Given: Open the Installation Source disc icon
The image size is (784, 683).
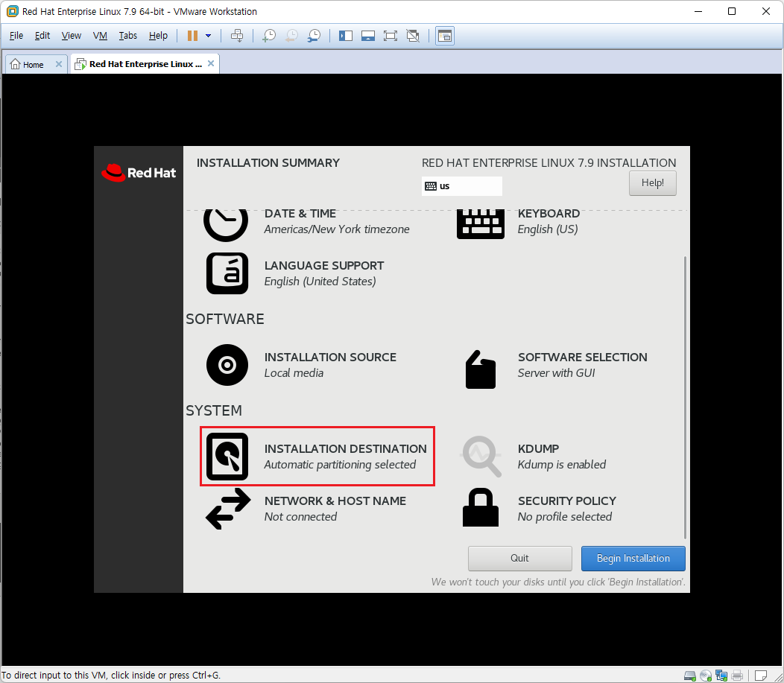Looking at the screenshot, I should click(227, 365).
